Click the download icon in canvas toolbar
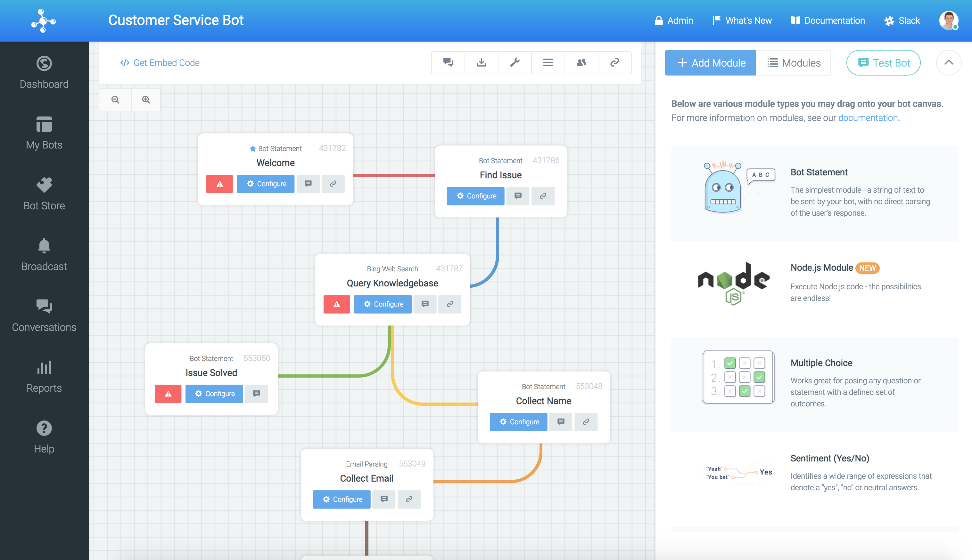This screenshot has width=972, height=560. [481, 62]
